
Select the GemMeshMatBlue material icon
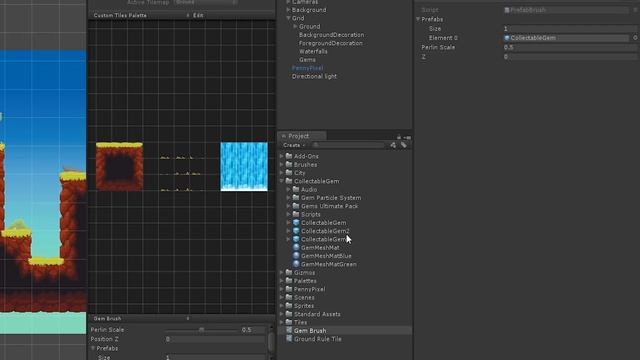coord(296,256)
